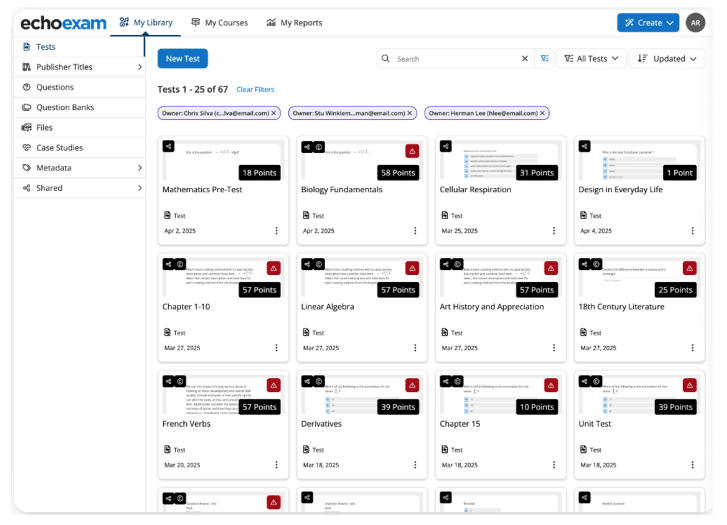The image size is (727, 525).
Task: Open the All Tests filter dropdown
Action: pos(591,58)
